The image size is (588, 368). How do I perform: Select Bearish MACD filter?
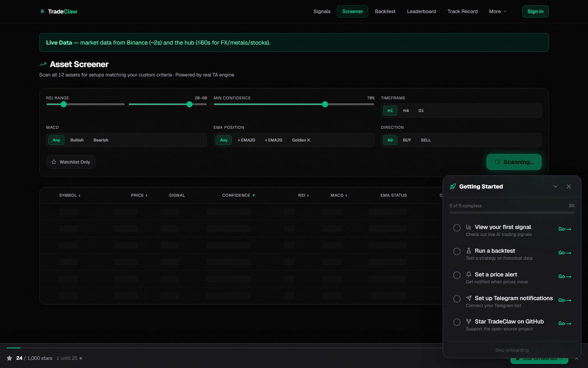click(x=101, y=140)
